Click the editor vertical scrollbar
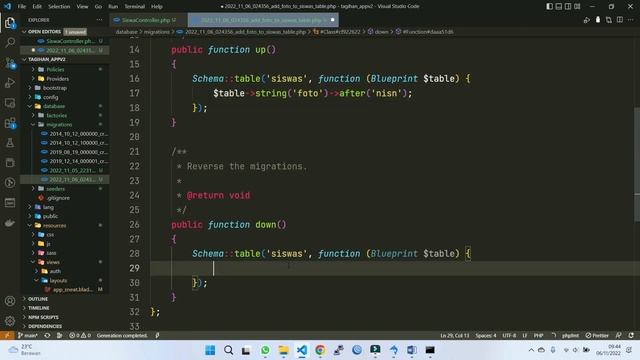The image size is (640, 360). click(637, 164)
